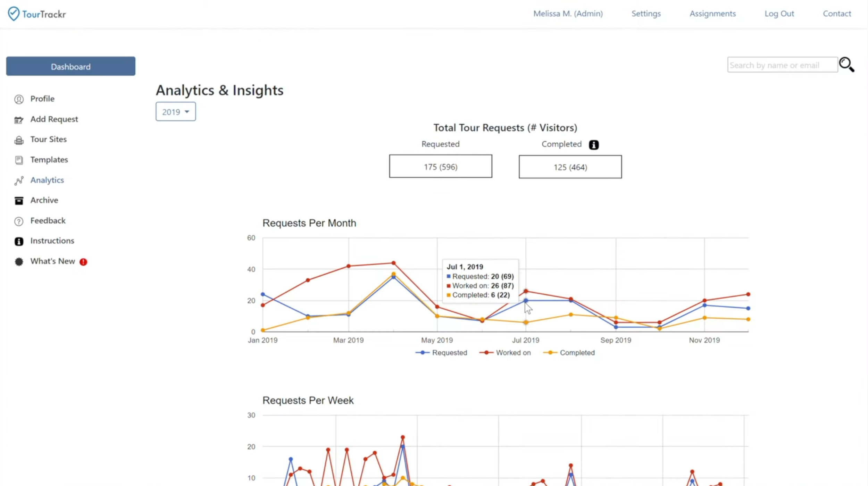Image resolution: width=868 pixels, height=486 pixels.
Task: Click the red alert badge by What's New
Action: tap(83, 262)
